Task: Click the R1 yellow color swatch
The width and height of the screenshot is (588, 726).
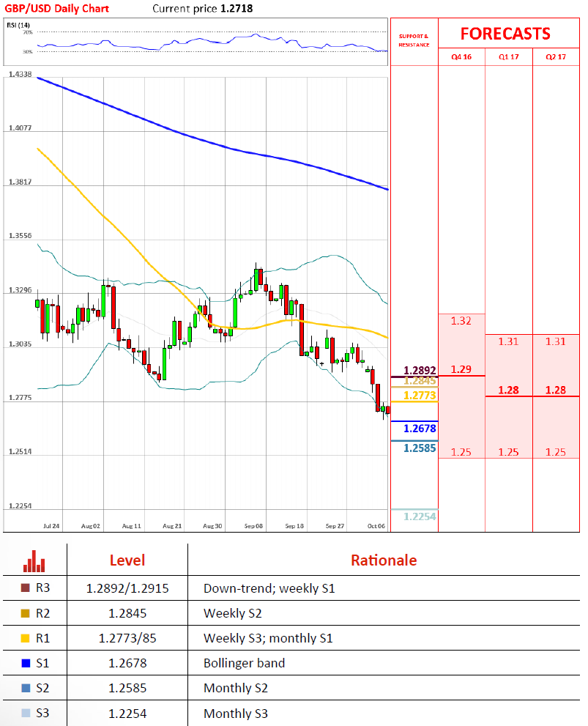Action: coord(26,639)
